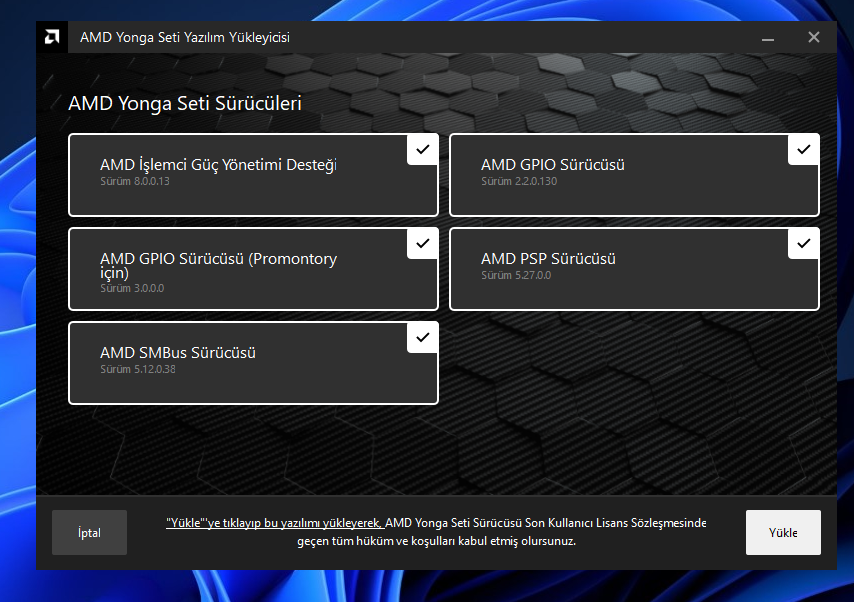Select 'AMD PSP Sürücüsü' title text
This screenshot has height=602, width=854.
tap(548, 259)
